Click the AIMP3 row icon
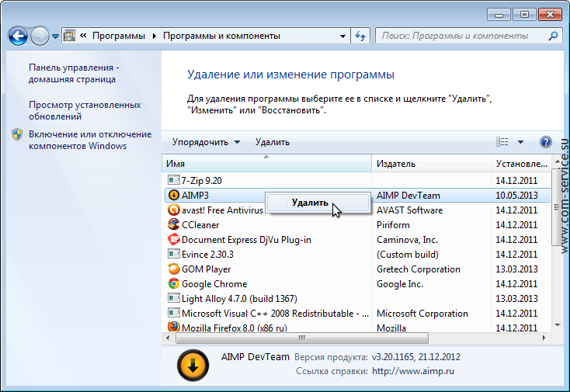Viewport: 570px width, 392px height. 174,195
